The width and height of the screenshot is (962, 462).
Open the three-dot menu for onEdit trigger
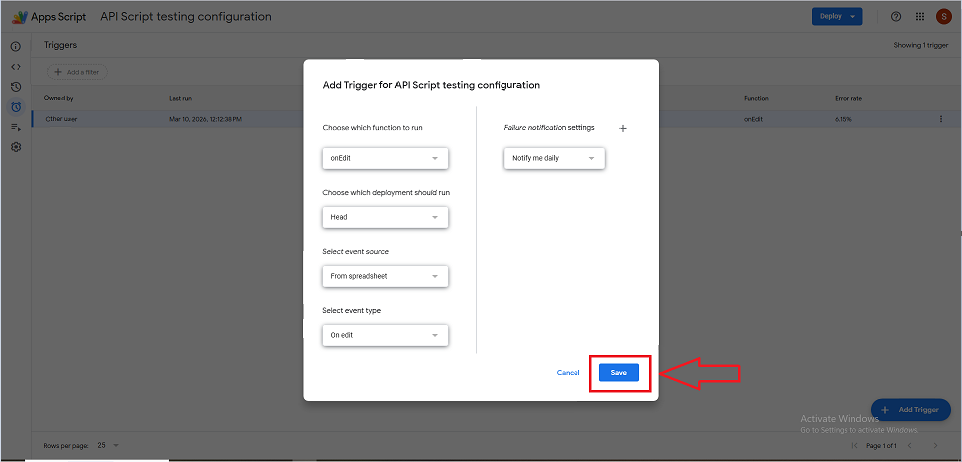pos(940,119)
